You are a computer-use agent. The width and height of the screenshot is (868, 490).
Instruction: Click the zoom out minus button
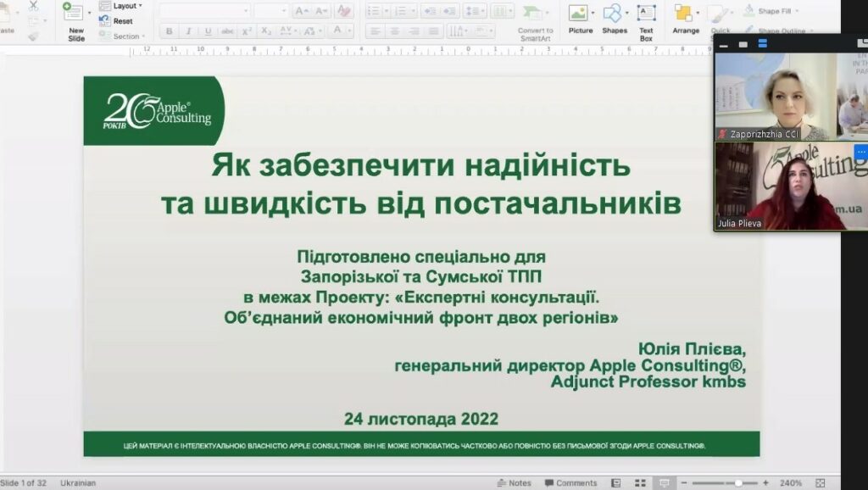tap(684, 483)
